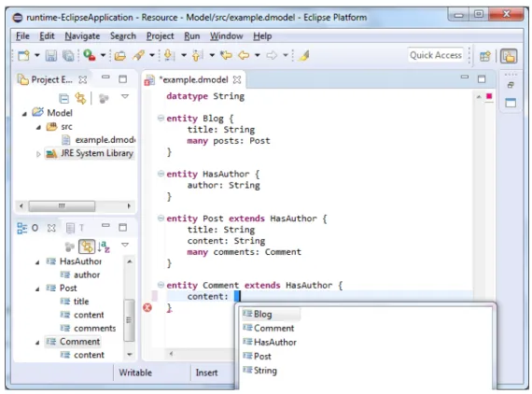
Task: Click the Search flashlight toolbar icon
Action: click(x=138, y=55)
